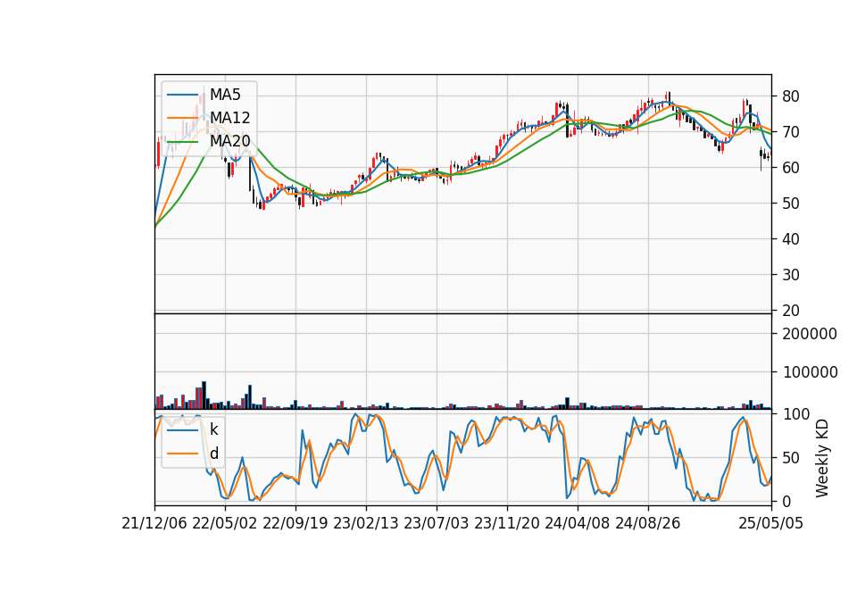
Task: Click the MA5 legend label
Action: click(x=225, y=95)
